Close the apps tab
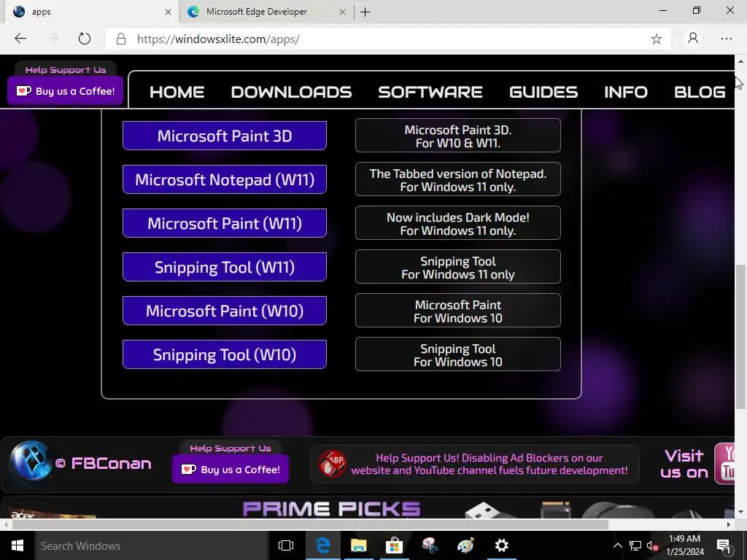747x560 pixels. [x=168, y=12]
